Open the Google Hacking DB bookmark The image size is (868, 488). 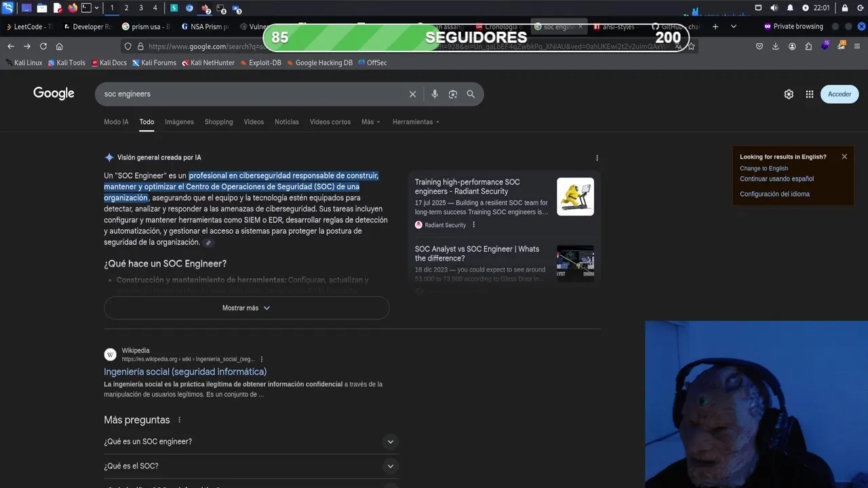pyautogui.click(x=319, y=62)
